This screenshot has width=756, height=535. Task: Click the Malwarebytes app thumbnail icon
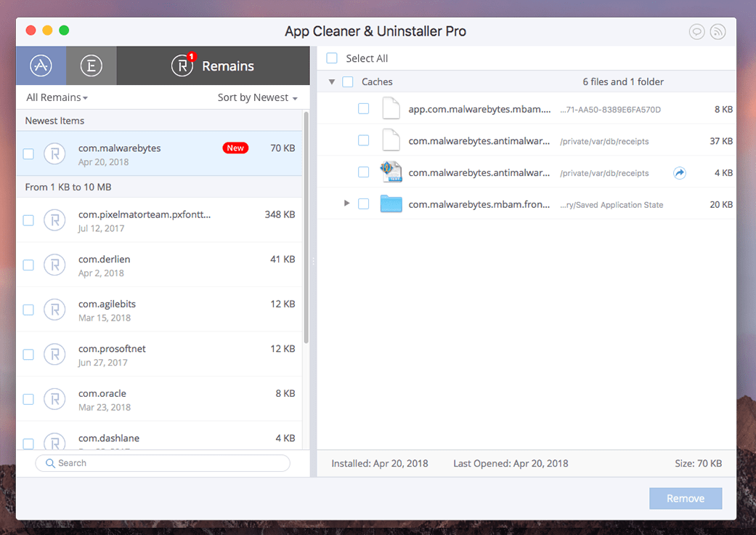coord(391,173)
